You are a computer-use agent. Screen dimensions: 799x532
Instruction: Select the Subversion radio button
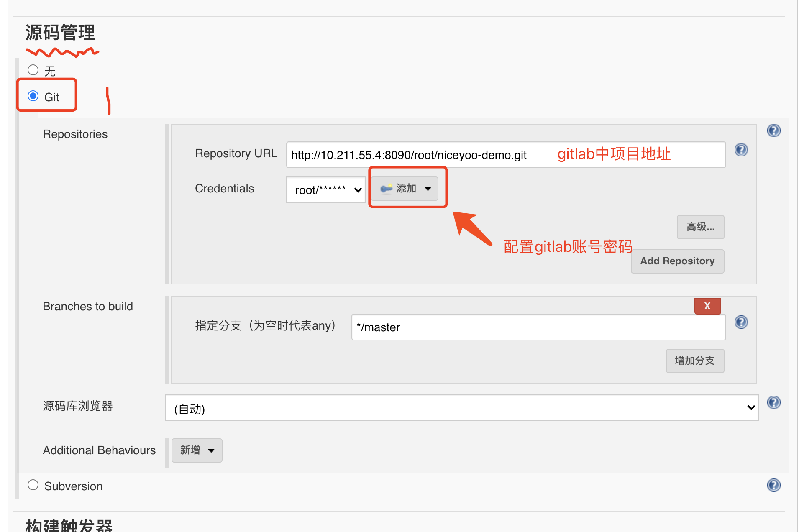[x=33, y=485]
